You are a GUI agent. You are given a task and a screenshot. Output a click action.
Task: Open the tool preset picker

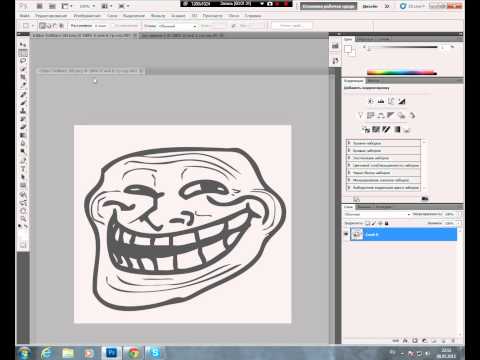click(x=27, y=26)
